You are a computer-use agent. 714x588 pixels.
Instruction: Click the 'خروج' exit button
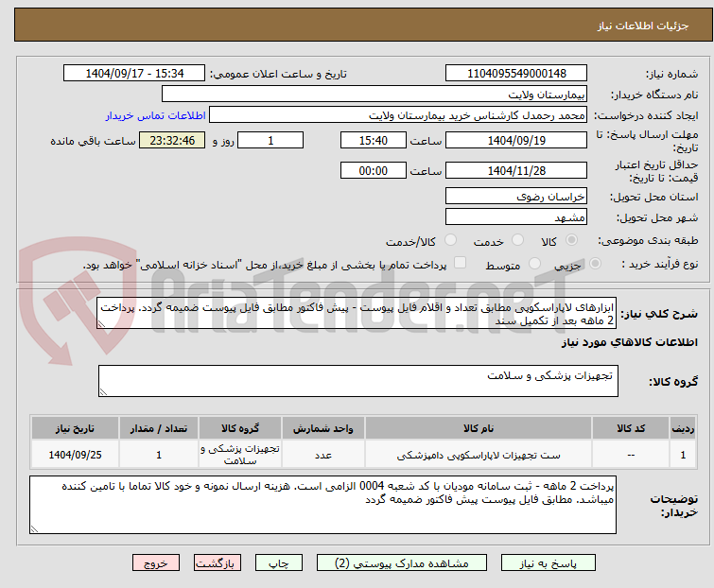(x=156, y=563)
